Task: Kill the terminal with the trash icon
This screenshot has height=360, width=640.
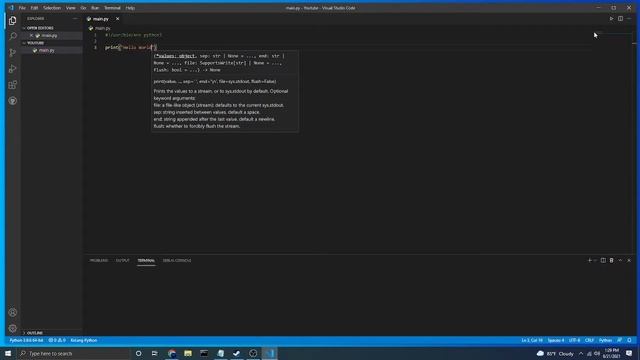Action: [611, 260]
